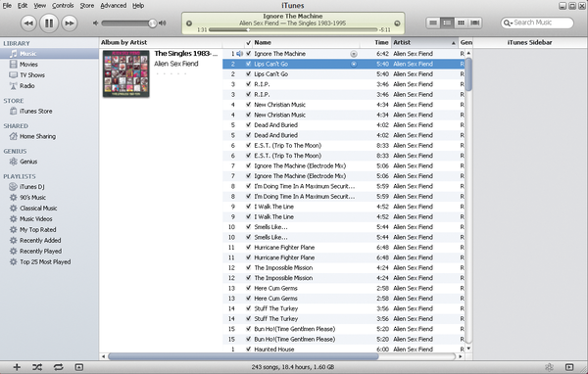
Task: Select the Music Videos playlist
Action: 35,219
